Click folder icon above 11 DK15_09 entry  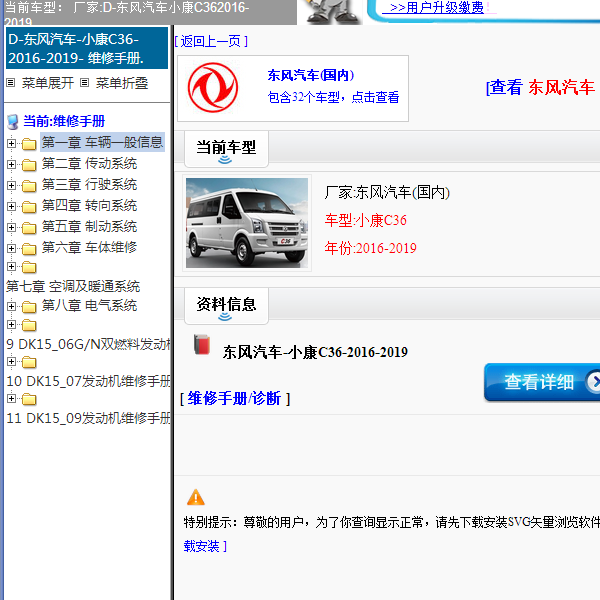[29, 399]
